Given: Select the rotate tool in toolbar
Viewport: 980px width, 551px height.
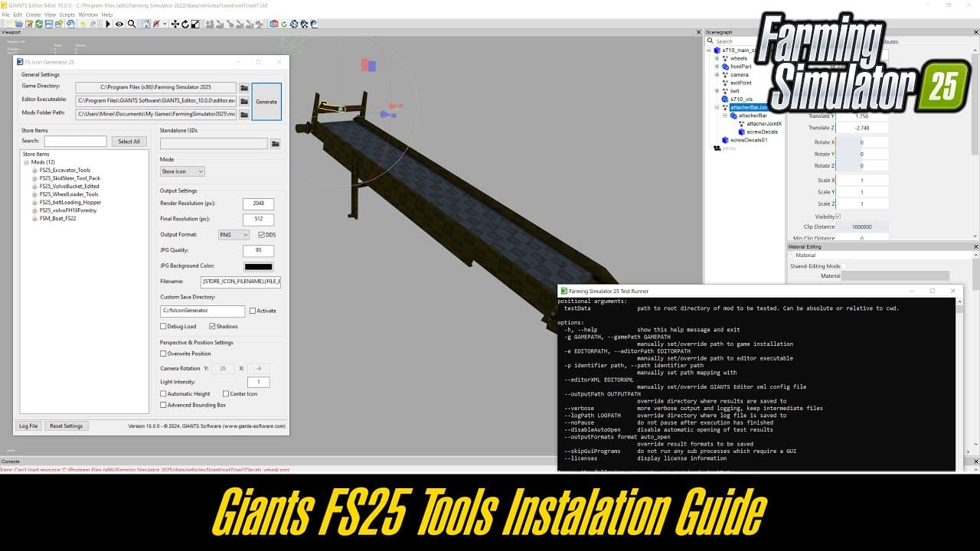Looking at the screenshot, I should click(x=186, y=24).
